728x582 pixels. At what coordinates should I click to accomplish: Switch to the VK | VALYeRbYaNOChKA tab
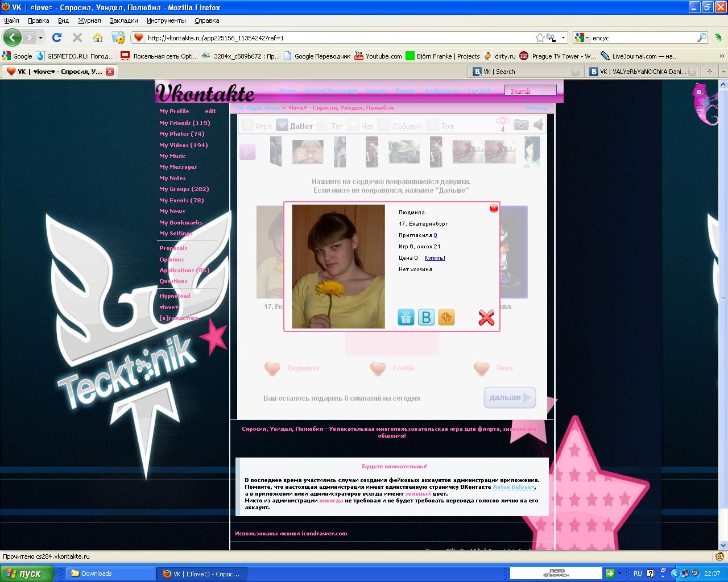tap(643, 72)
